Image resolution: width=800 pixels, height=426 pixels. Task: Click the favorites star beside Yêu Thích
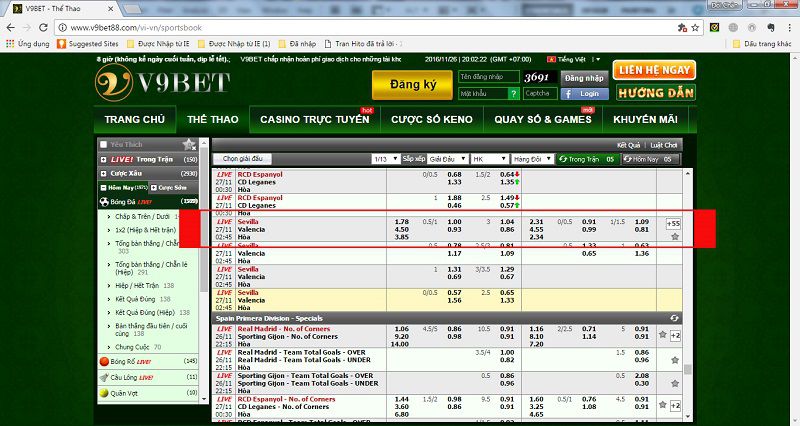pos(189,144)
